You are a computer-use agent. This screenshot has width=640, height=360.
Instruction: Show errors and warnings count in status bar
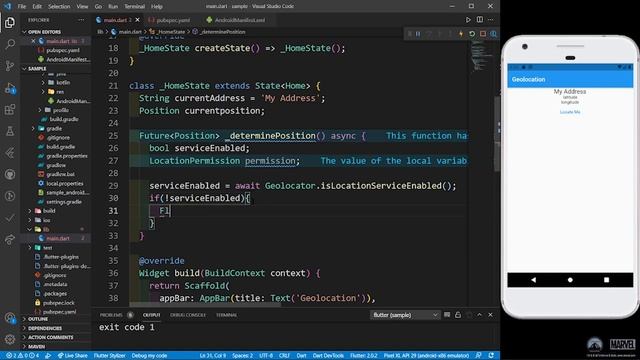click(22, 356)
